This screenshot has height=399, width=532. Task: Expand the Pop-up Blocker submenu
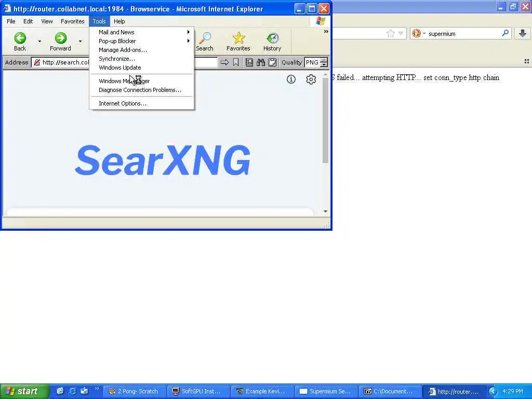pyautogui.click(x=142, y=41)
